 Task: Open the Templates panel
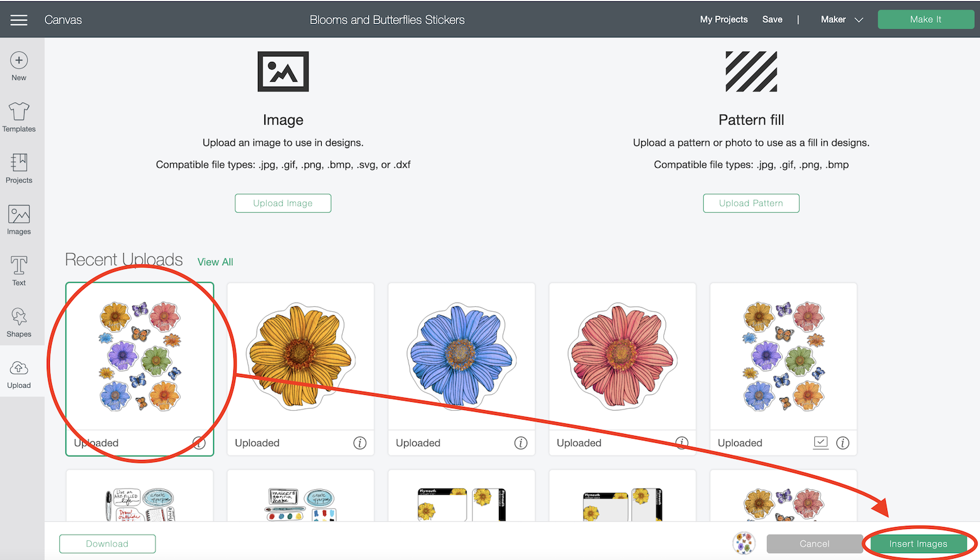click(19, 117)
